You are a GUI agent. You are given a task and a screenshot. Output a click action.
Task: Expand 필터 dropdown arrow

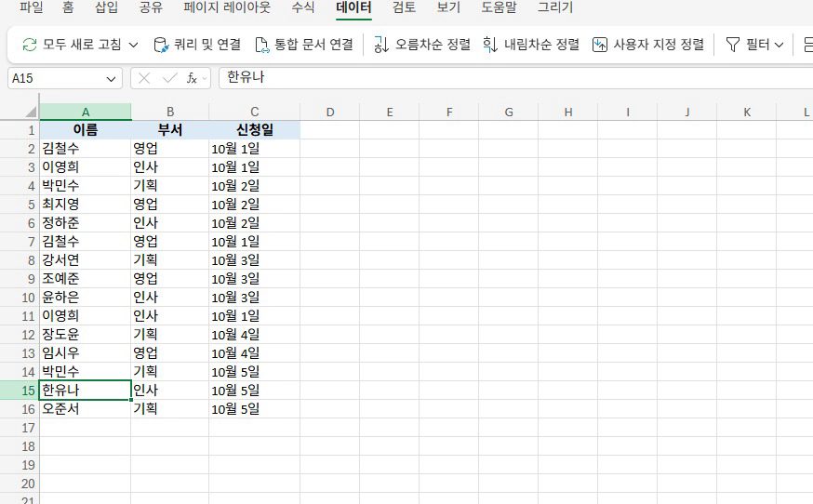pyautogui.click(x=779, y=46)
